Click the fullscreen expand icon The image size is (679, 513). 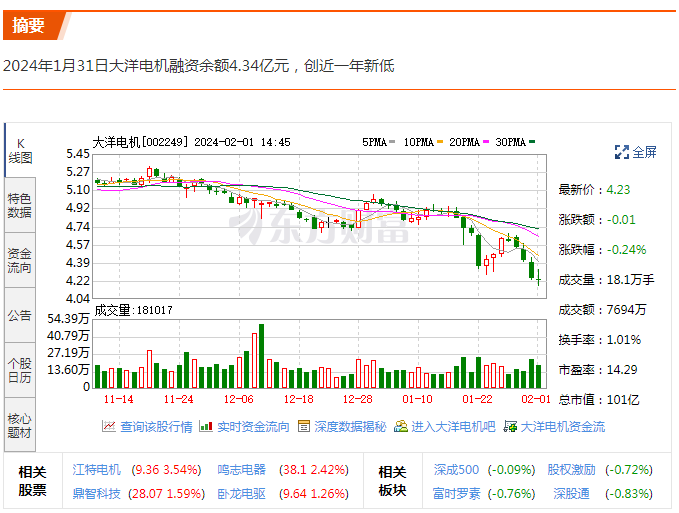[622, 152]
